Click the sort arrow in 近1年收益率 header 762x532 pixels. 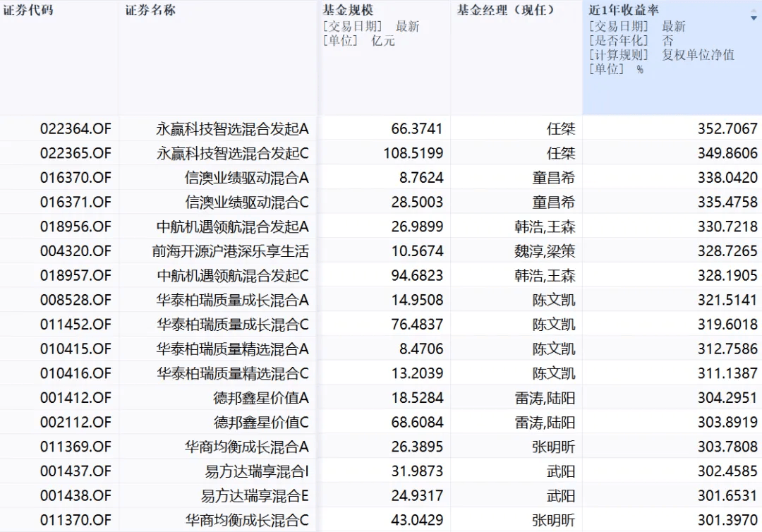(753, 18)
